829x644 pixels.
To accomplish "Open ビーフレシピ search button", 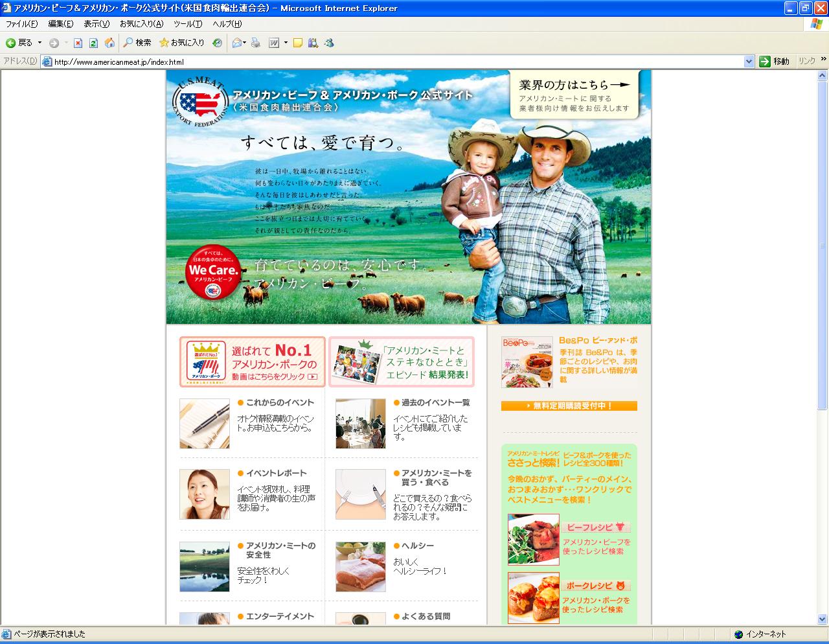I will click(x=596, y=527).
